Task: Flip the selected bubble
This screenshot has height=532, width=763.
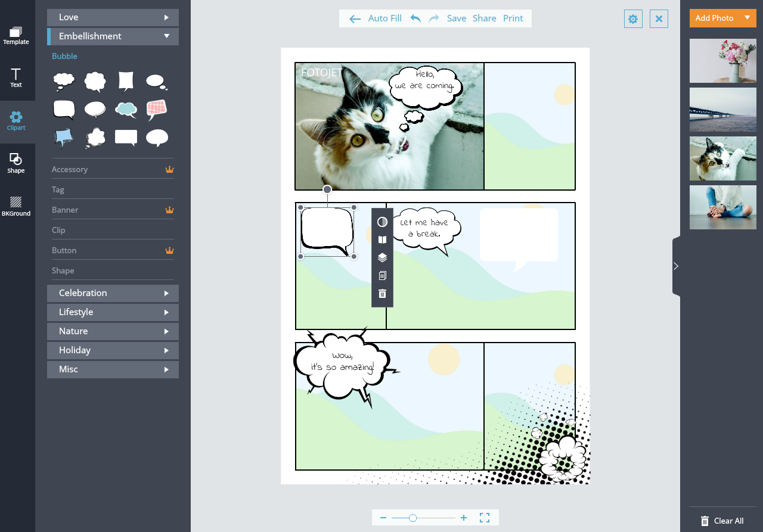Action: click(x=383, y=239)
